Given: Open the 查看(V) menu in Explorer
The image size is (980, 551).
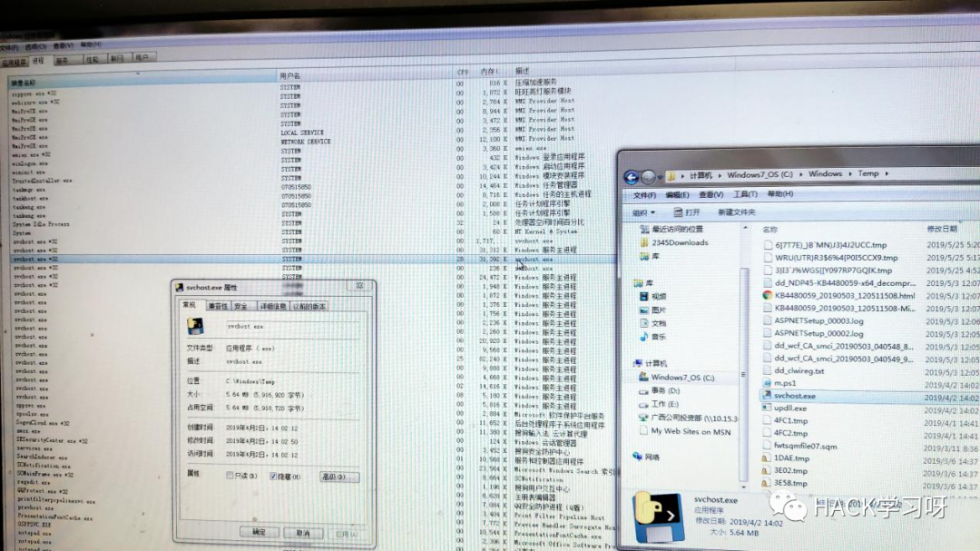Looking at the screenshot, I should pos(710,194).
